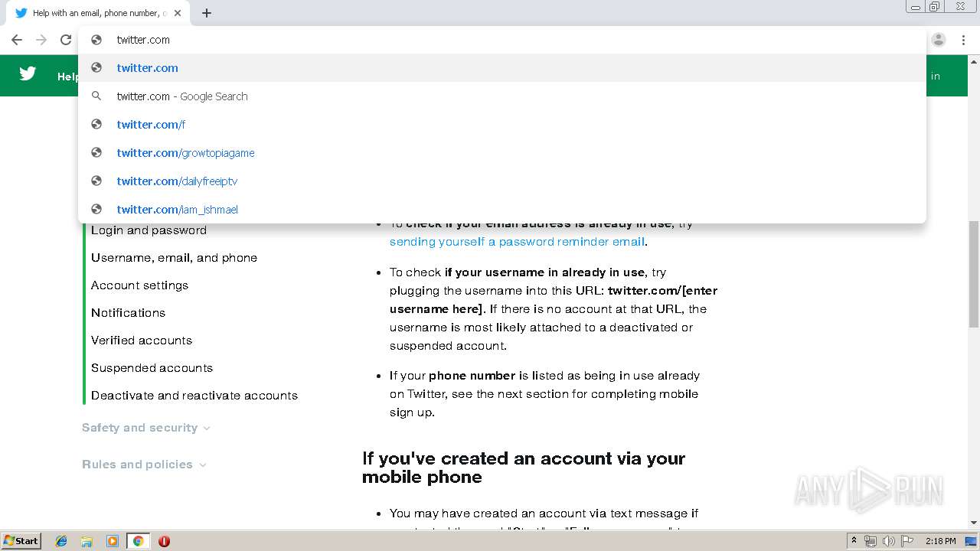Show hidden tray icons arrow

pos(854,541)
